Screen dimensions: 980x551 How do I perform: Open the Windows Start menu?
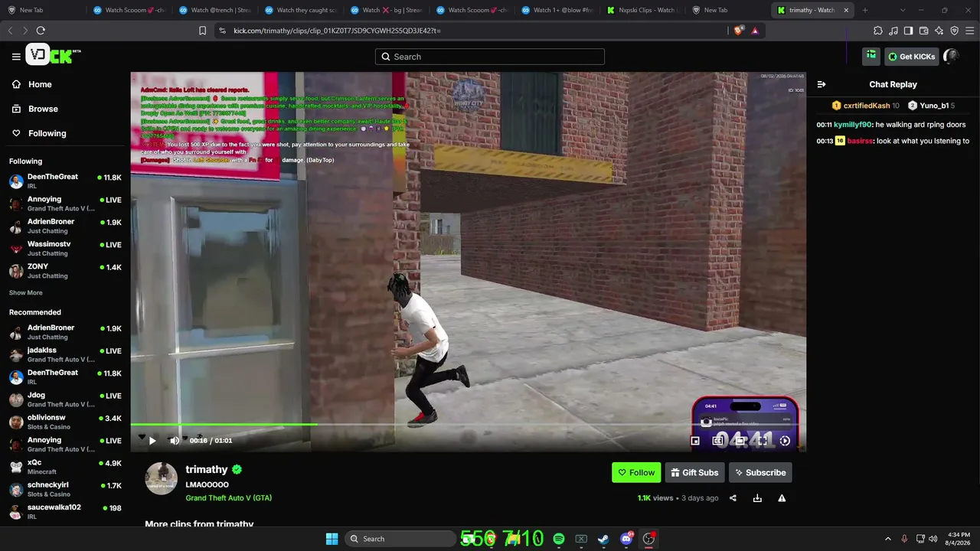[332, 539]
